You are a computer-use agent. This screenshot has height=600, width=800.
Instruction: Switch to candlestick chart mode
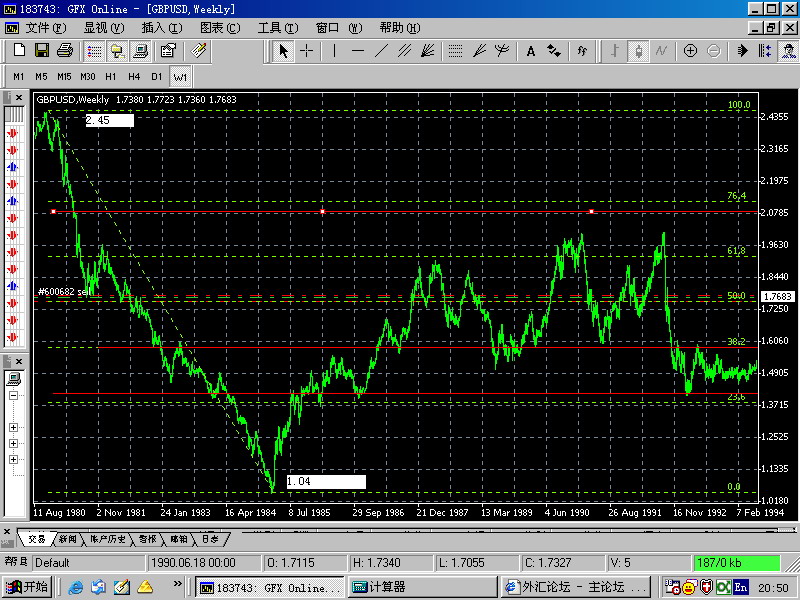(638, 51)
